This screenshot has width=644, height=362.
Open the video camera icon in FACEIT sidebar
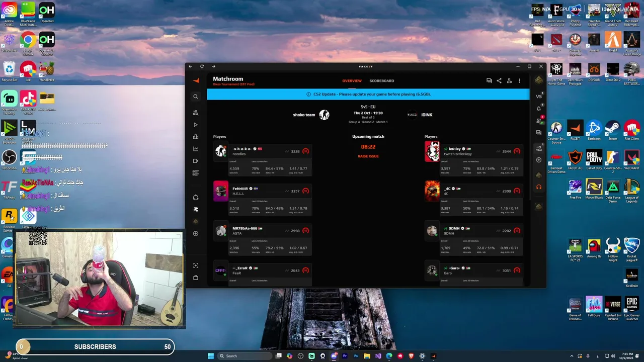(x=196, y=161)
